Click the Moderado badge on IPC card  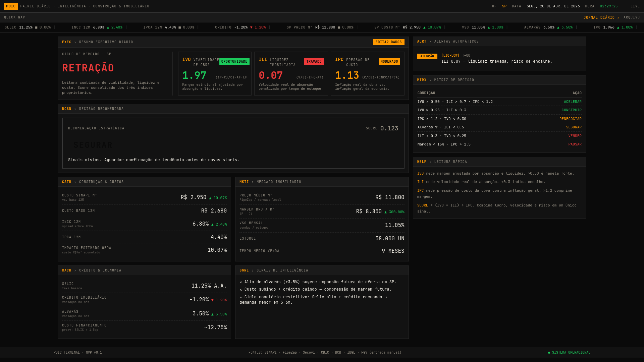[389, 62]
